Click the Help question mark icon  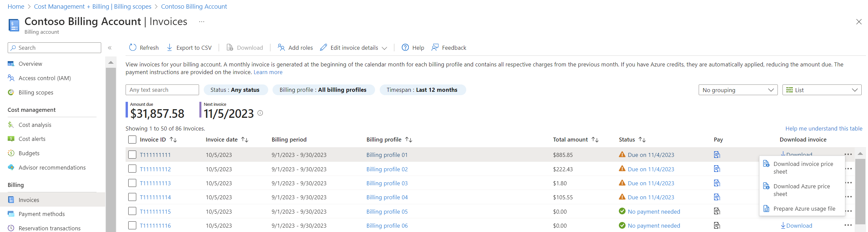pos(405,47)
